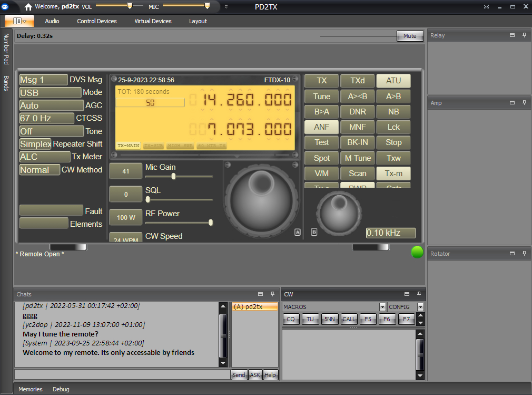
Task: Maximize the Amp panel
Action: 512,103
